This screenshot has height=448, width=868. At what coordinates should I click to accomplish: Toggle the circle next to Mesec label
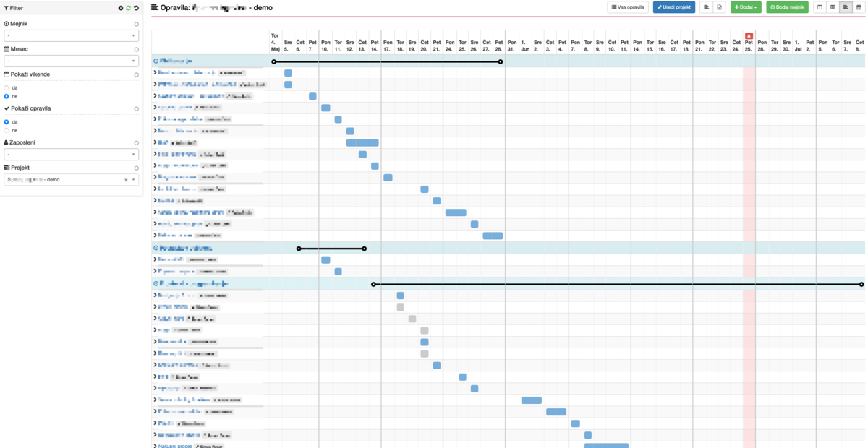[136, 49]
